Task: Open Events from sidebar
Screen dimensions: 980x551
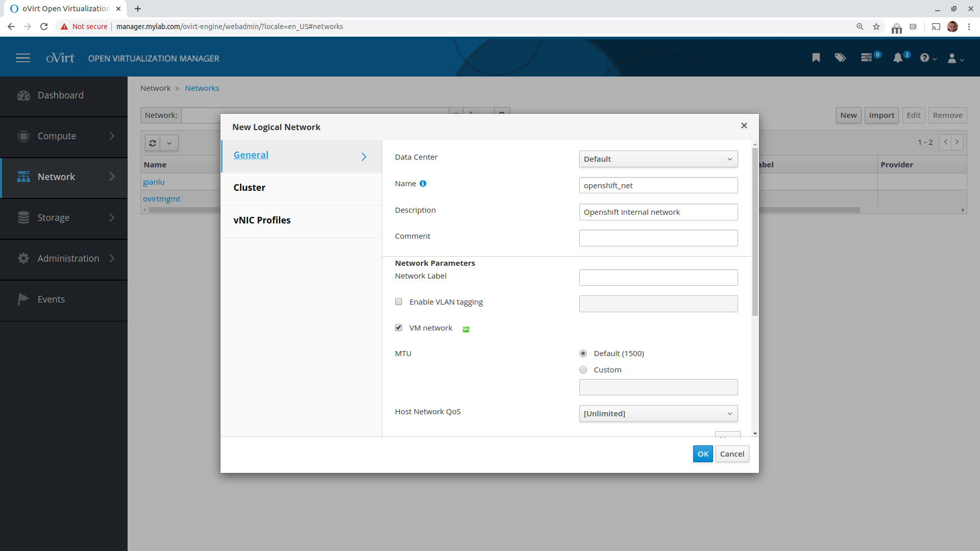Action: [64, 299]
